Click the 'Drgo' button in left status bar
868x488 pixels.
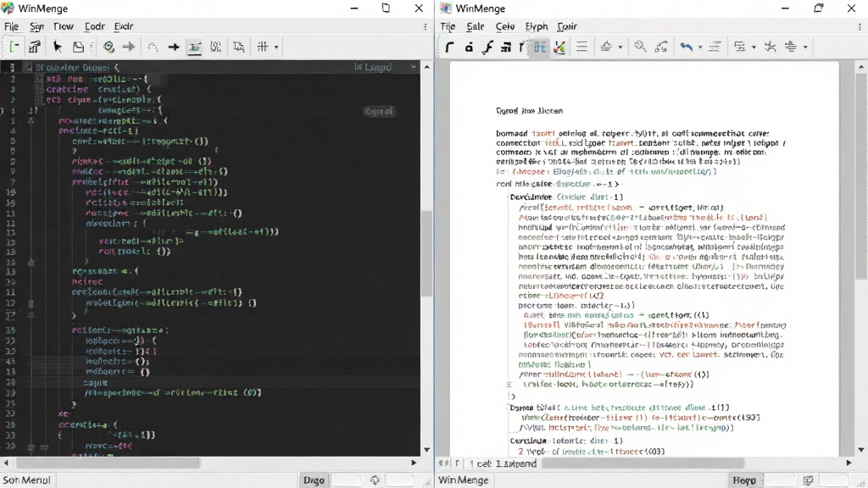[314, 480]
